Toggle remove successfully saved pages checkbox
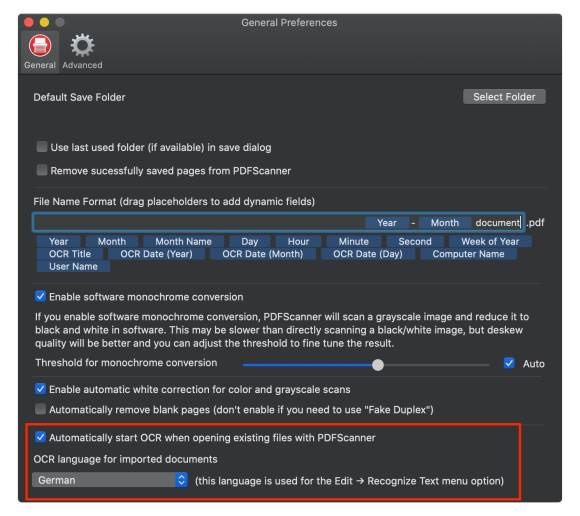This screenshot has width=580, height=516. coord(42,170)
